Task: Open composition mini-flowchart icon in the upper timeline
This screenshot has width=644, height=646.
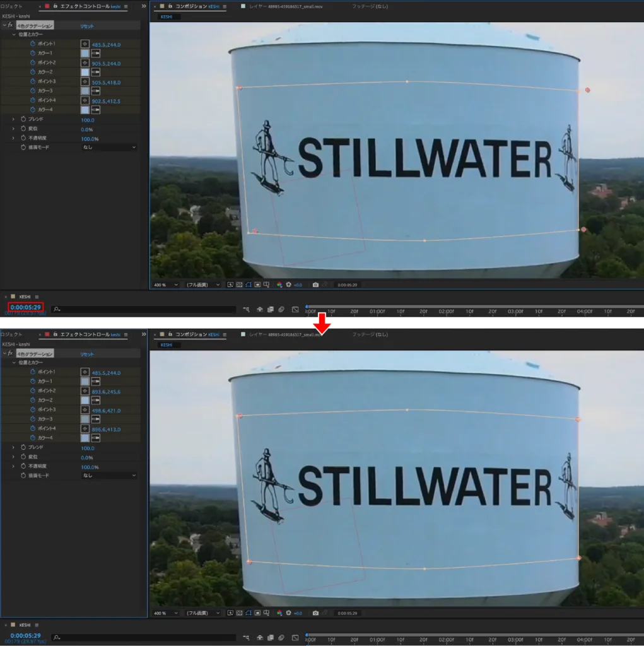Action: [246, 309]
